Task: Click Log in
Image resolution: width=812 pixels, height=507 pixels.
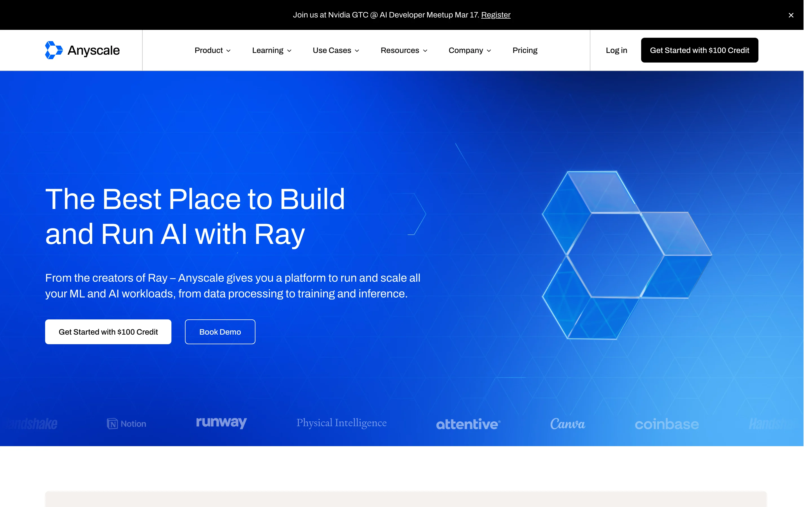Action: point(616,50)
